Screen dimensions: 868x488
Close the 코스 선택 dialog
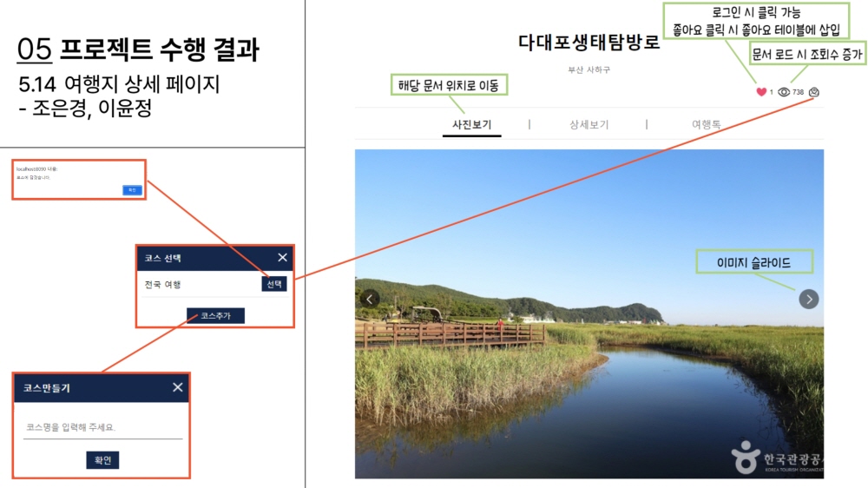coord(282,258)
